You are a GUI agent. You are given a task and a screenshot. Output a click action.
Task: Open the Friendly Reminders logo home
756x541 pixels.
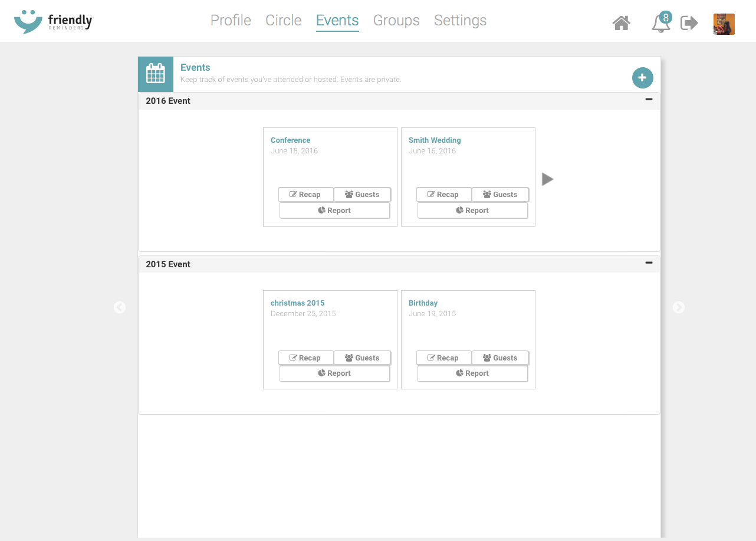[x=53, y=22]
